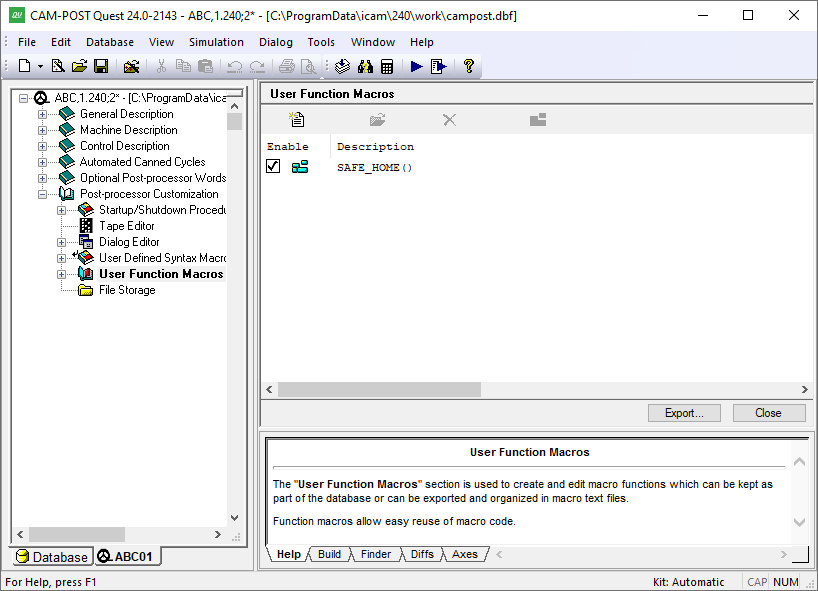Open the dropdown arrow beside the New icon
Image resolution: width=818 pixels, height=591 pixels.
point(40,67)
